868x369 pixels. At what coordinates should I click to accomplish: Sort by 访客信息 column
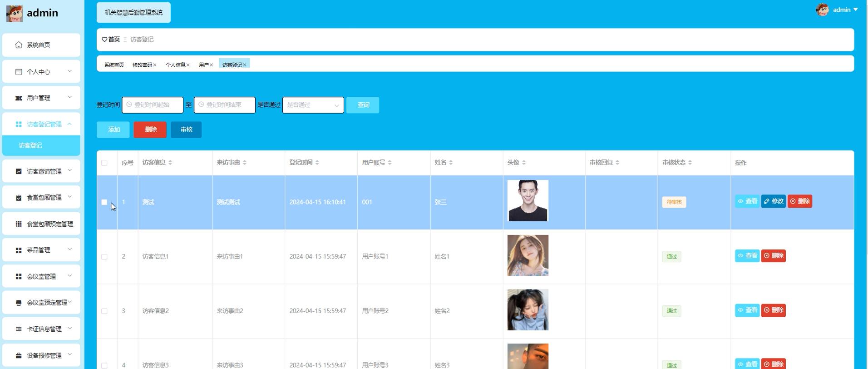(x=170, y=163)
